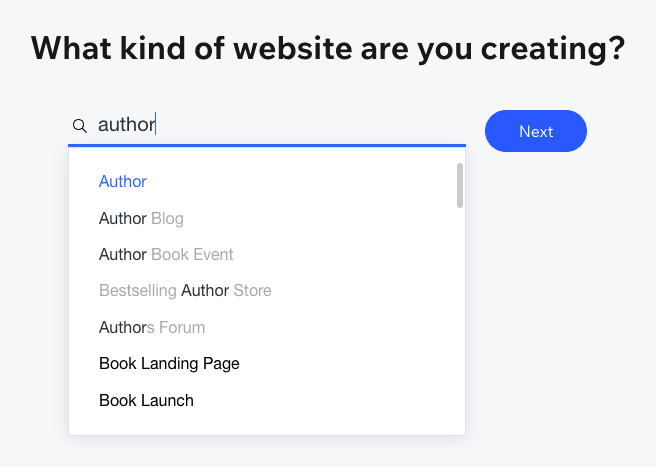The height and width of the screenshot is (467, 656).
Task: Click the greyed 'Blog' word in suggestions
Action: click(x=168, y=218)
